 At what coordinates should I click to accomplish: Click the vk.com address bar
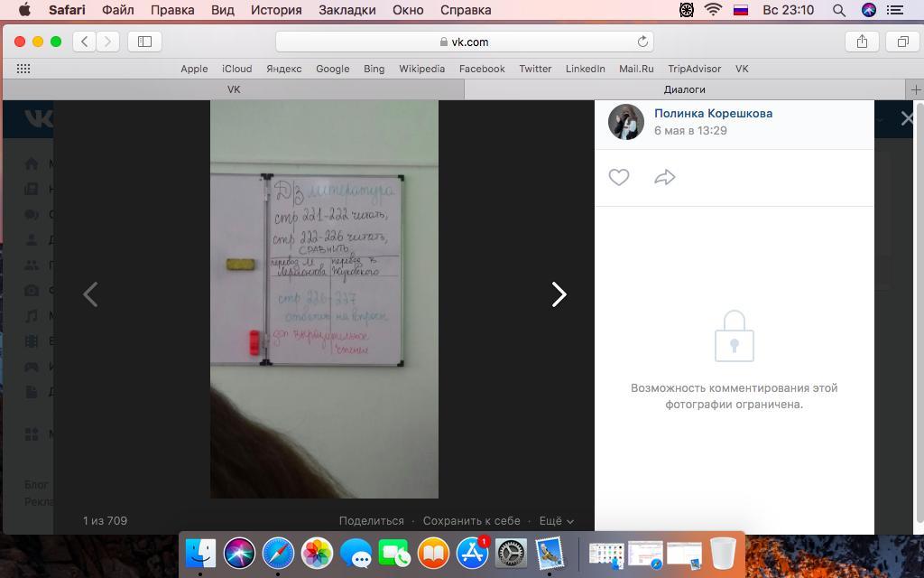pos(465,42)
